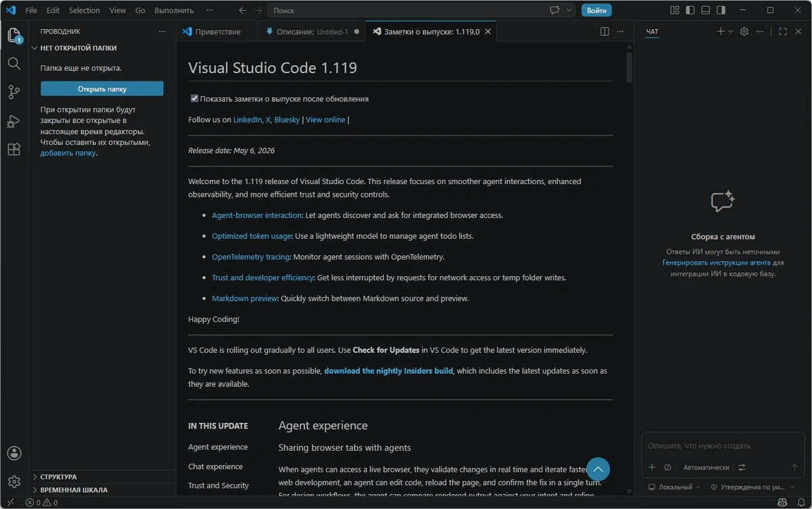Switch to 'Описание: Untitled-1' tab

coord(311,32)
